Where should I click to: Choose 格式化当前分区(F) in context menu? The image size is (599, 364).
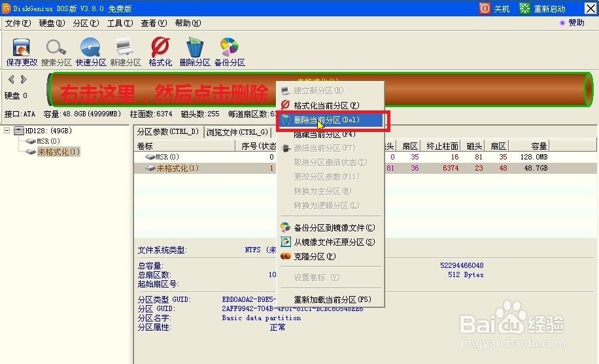click(330, 105)
